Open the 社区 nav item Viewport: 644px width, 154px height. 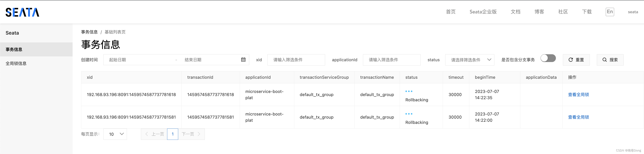point(563,12)
